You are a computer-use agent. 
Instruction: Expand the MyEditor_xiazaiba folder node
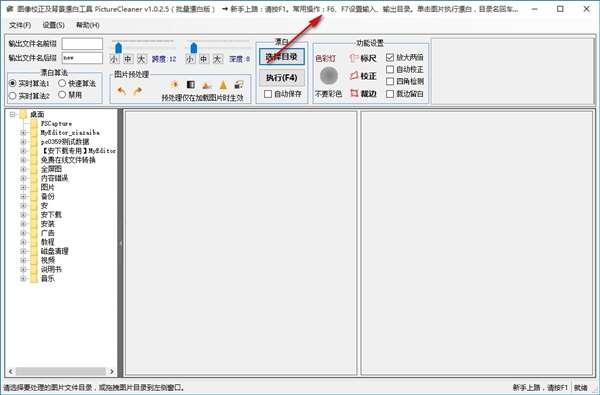pos(23,132)
